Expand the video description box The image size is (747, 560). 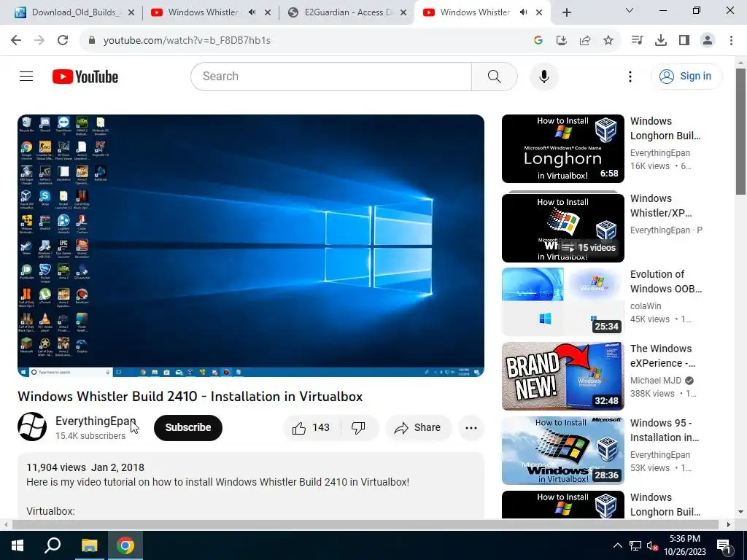tap(251, 486)
